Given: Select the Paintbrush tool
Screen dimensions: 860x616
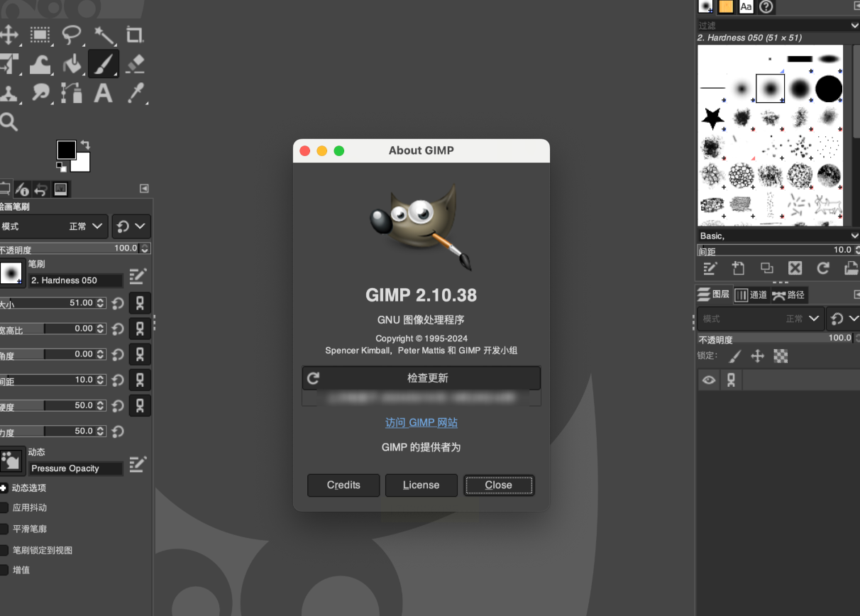Looking at the screenshot, I should 104,64.
